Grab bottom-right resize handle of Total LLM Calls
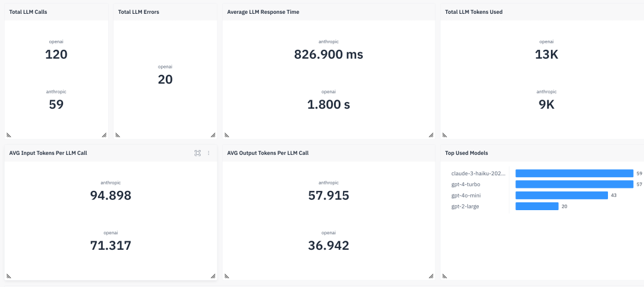 click(104, 134)
